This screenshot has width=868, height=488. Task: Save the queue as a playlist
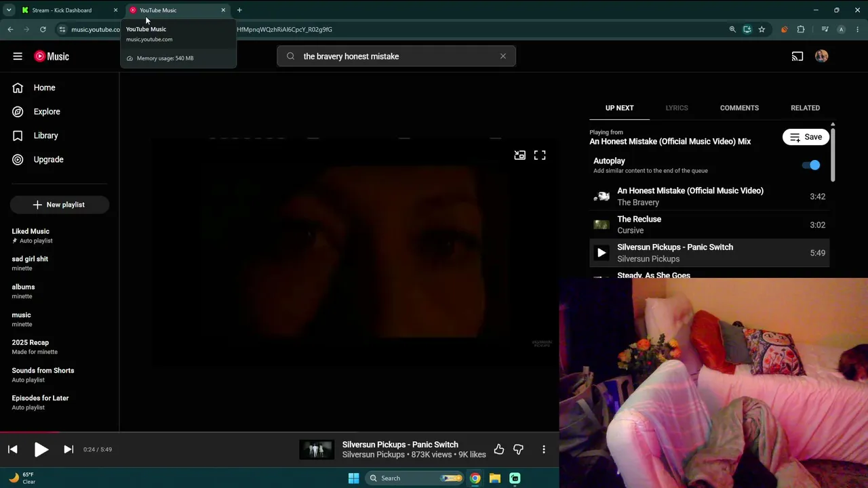pyautogui.click(x=806, y=137)
